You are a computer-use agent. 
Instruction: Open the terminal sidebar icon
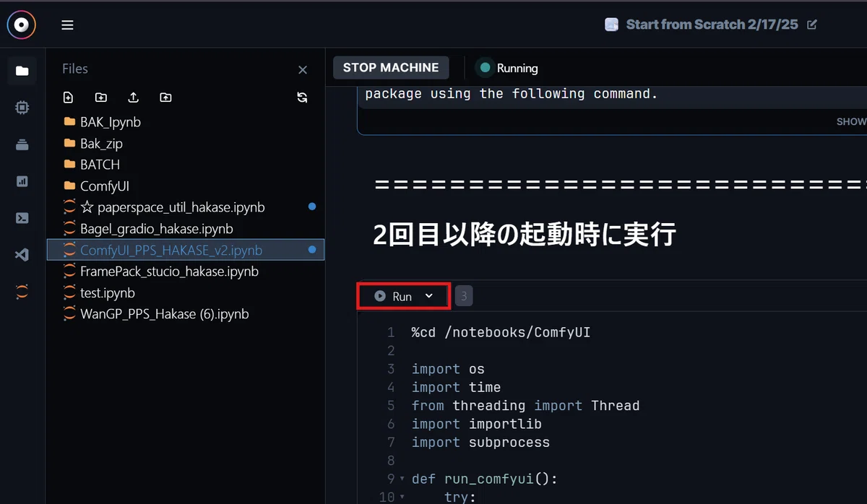pyautogui.click(x=22, y=218)
